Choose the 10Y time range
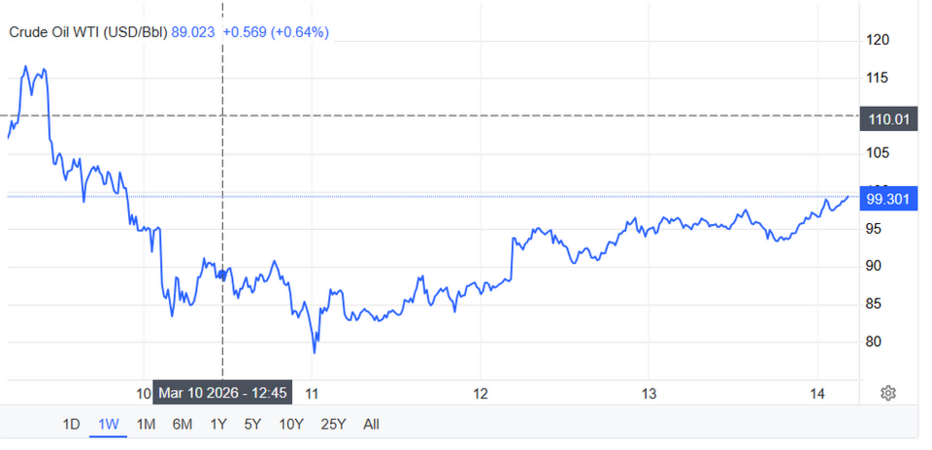Screen dimensions: 932x450 [x=292, y=424]
